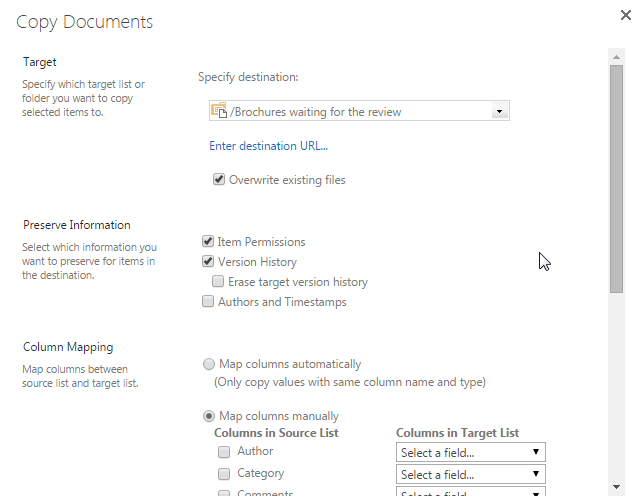Check the Author source column
This screenshot has width=638, height=504.
tap(224, 452)
